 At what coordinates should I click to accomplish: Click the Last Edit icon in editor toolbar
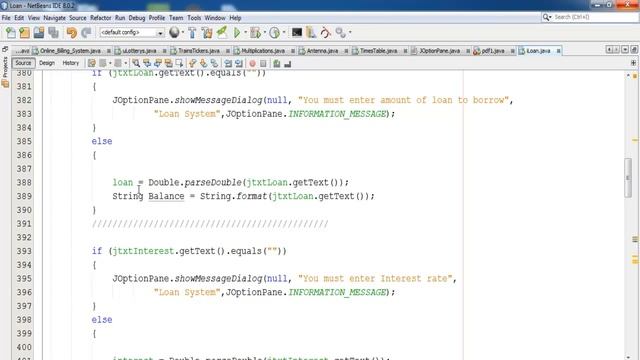click(92, 63)
